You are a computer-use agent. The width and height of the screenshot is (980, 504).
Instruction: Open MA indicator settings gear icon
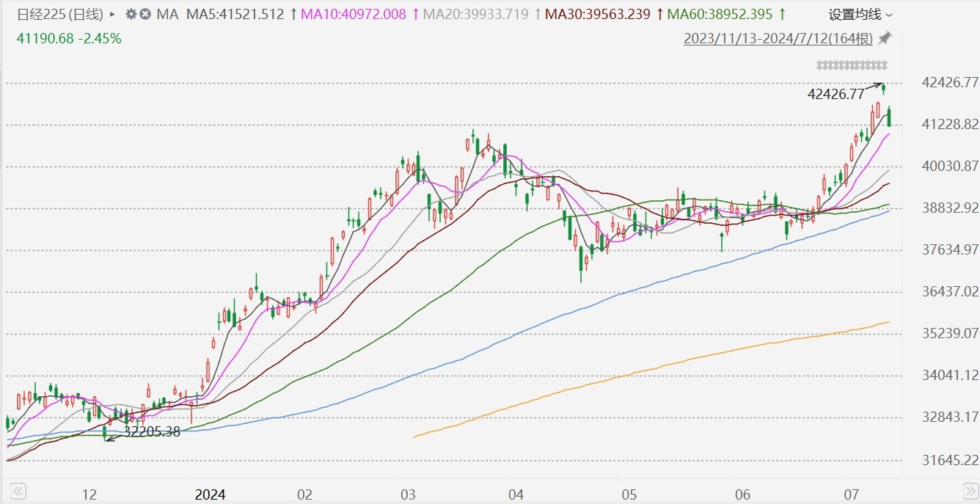coord(131,15)
